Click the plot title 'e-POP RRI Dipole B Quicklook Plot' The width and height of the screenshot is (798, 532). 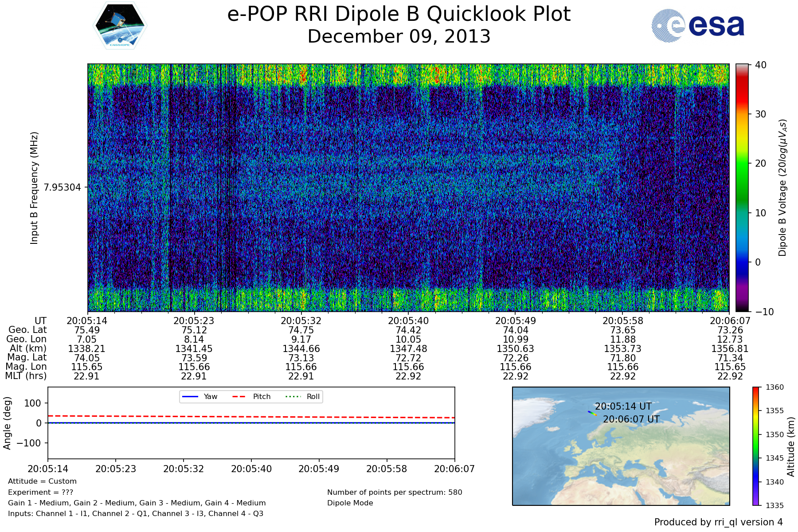[x=399, y=14]
